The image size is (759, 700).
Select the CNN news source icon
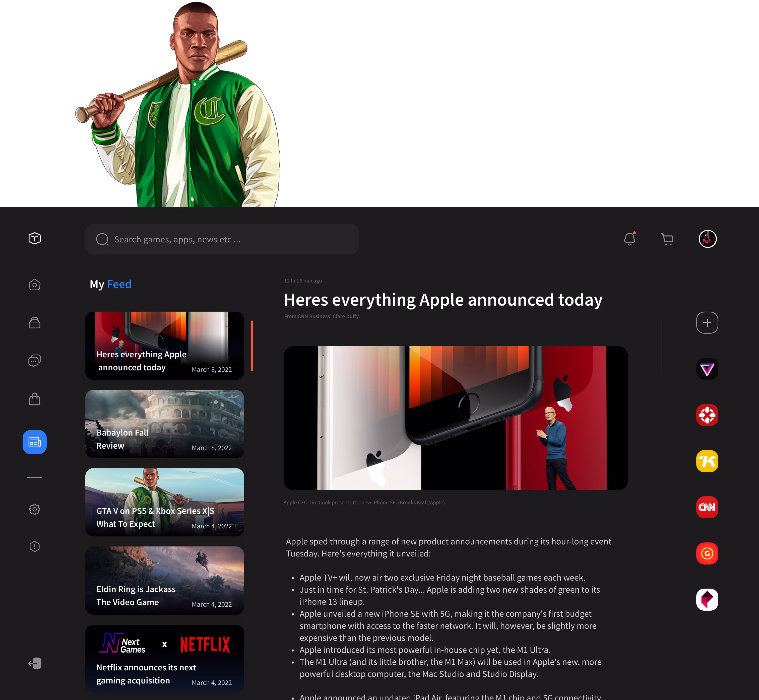click(x=707, y=507)
